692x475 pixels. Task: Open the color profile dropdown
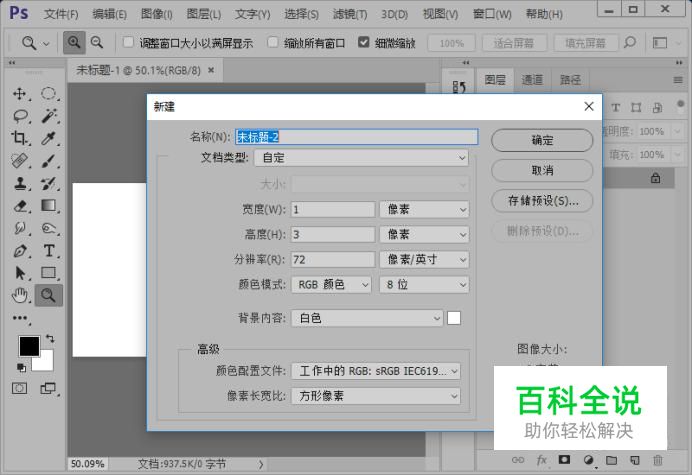tap(376, 371)
